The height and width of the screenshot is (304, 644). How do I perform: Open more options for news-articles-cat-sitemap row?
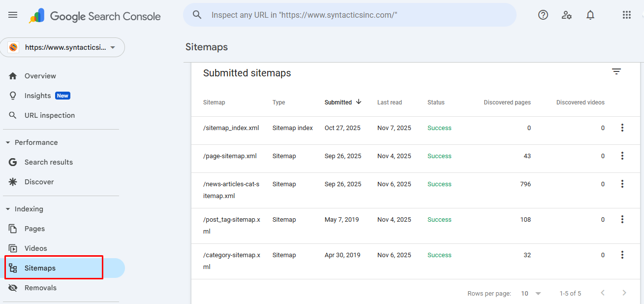622,184
